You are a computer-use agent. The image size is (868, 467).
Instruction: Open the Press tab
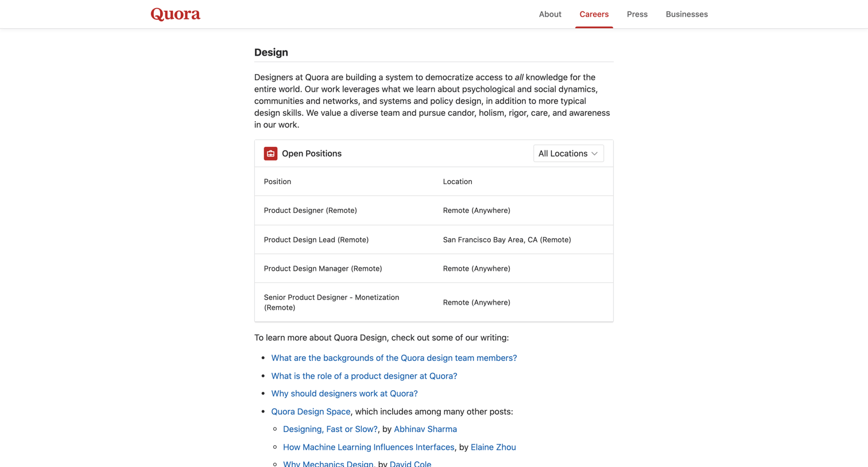[637, 14]
